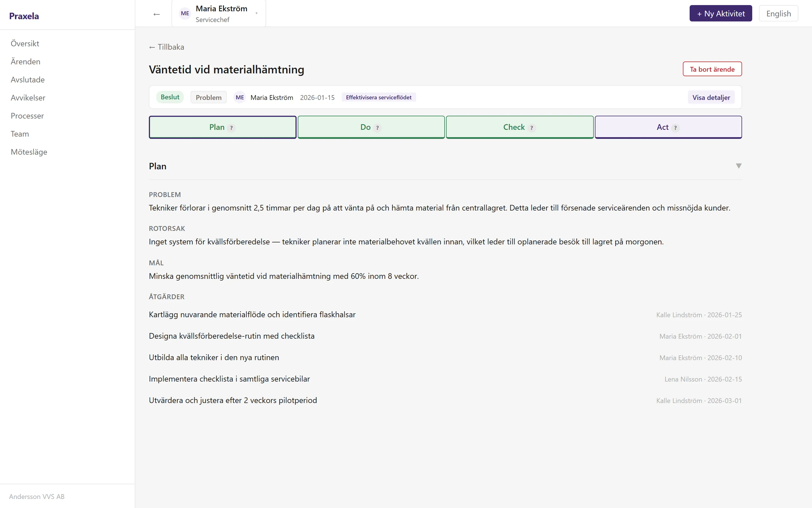Click the Lena Nilsson 2026-02-15 assignee text
Viewport: 812px width, 508px height.
703,379
